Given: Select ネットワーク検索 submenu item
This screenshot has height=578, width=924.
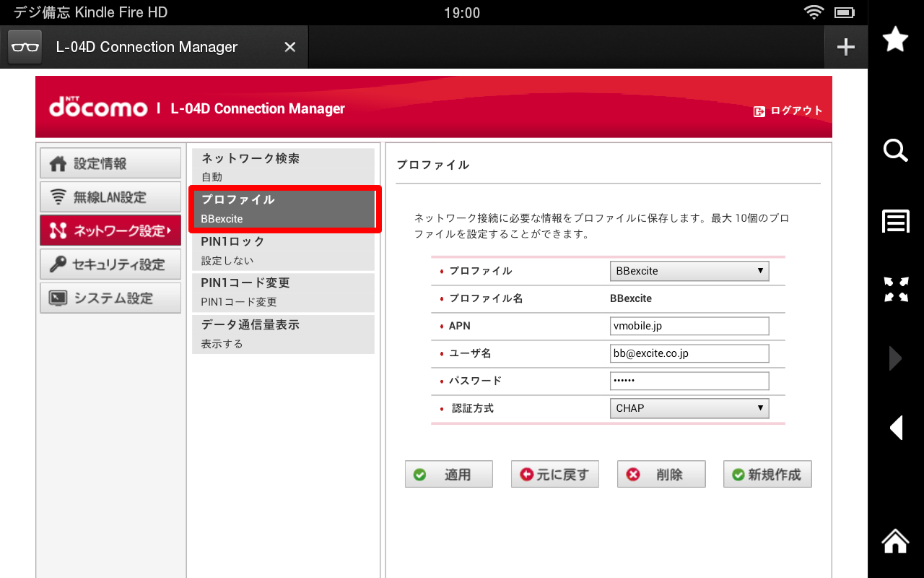Looking at the screenshot, I should pyautogui.click(x=283, y=167).
